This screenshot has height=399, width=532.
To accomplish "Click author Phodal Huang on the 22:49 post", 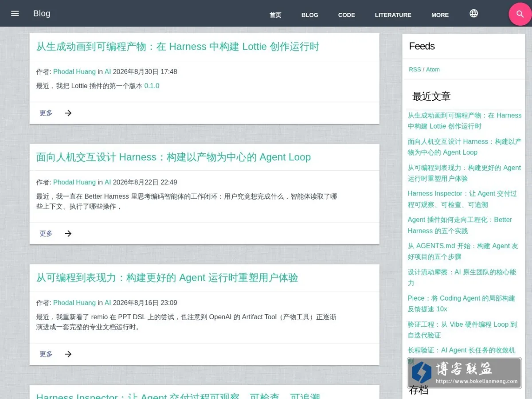I will pos(74,182).
